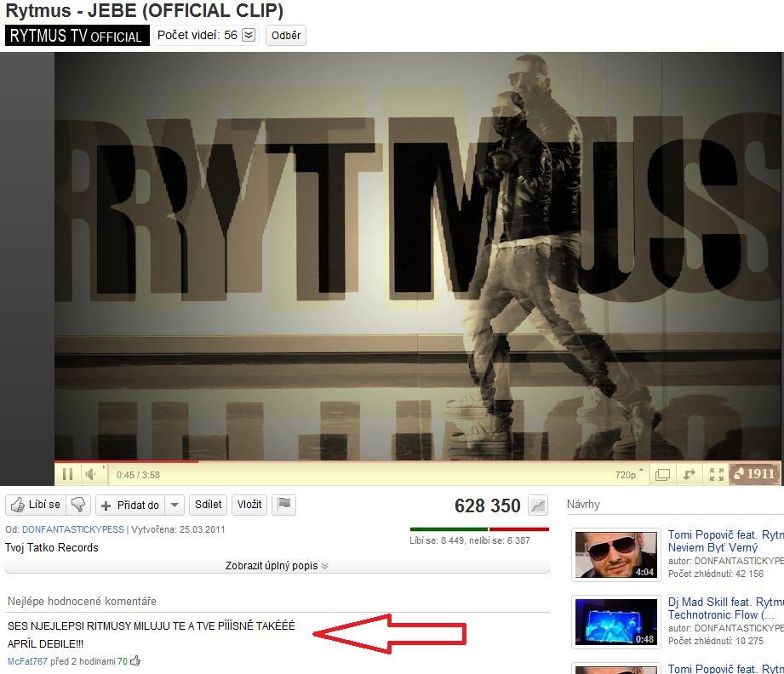Open commenter McFat767 profile

click(x=27, y=661)
